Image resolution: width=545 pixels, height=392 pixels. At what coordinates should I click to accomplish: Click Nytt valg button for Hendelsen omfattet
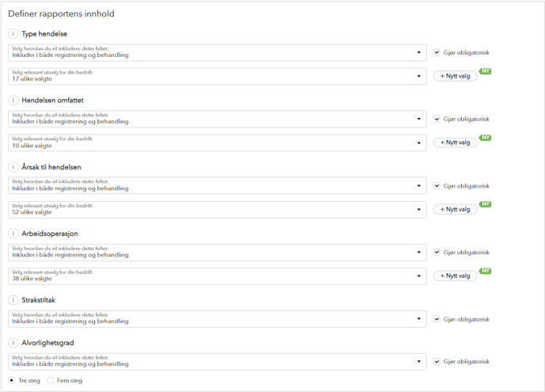click(455, 143)
